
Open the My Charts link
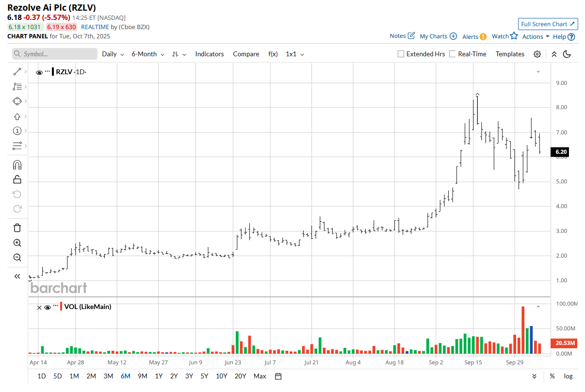pos(434,36)
